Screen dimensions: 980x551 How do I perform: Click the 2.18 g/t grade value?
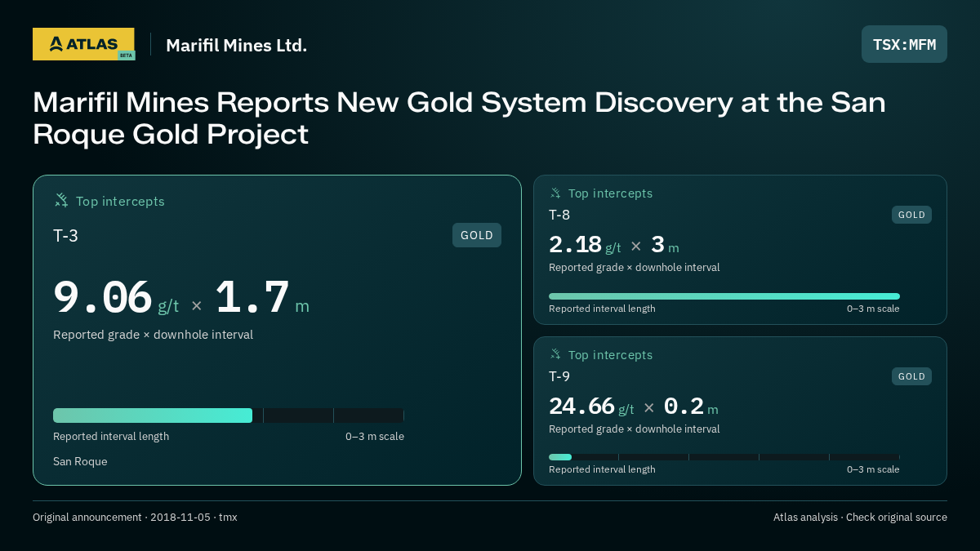point(585,244)
